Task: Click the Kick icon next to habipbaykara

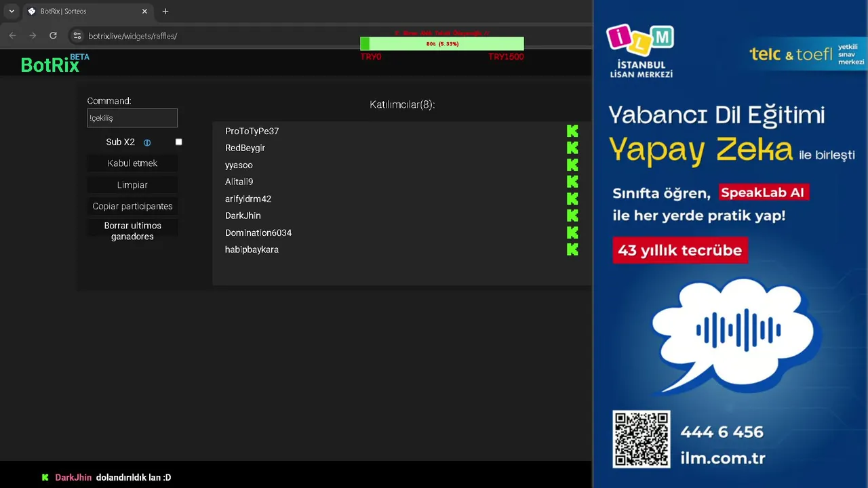Action: pyautogui.click(x=572, y=249)
